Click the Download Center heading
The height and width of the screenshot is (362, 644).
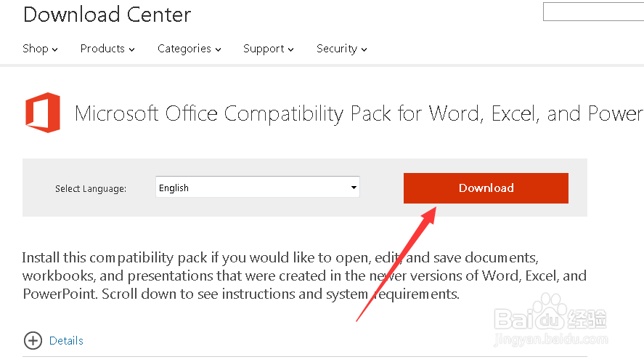point(107,14)
